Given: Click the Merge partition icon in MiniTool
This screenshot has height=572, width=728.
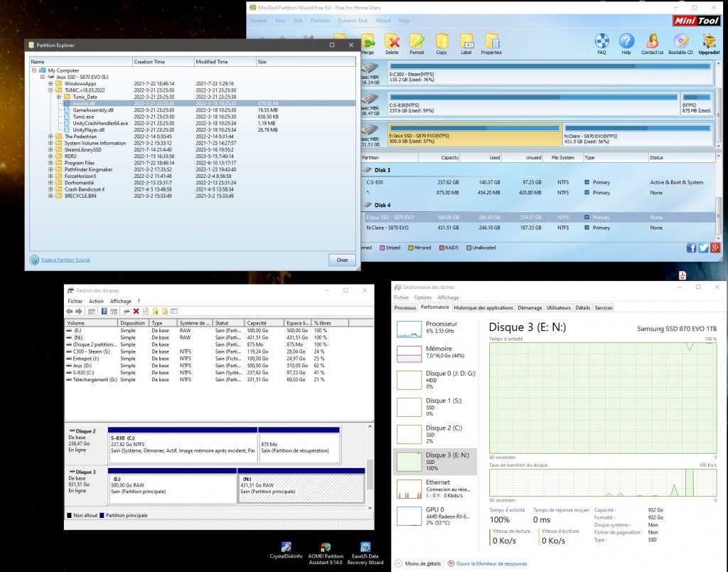Looking at the screenshot, I should (368, 42).
